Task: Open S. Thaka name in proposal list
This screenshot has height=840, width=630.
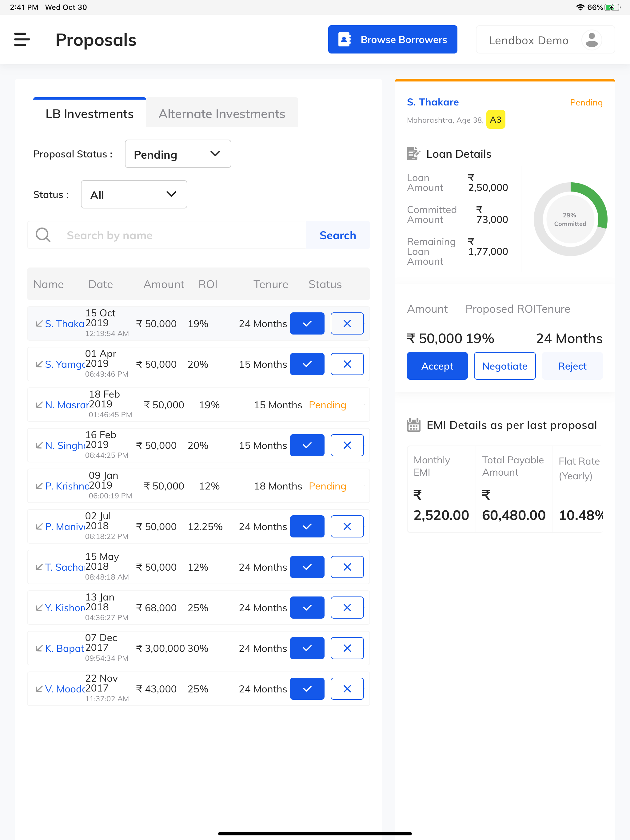Action: pos(65,323)
